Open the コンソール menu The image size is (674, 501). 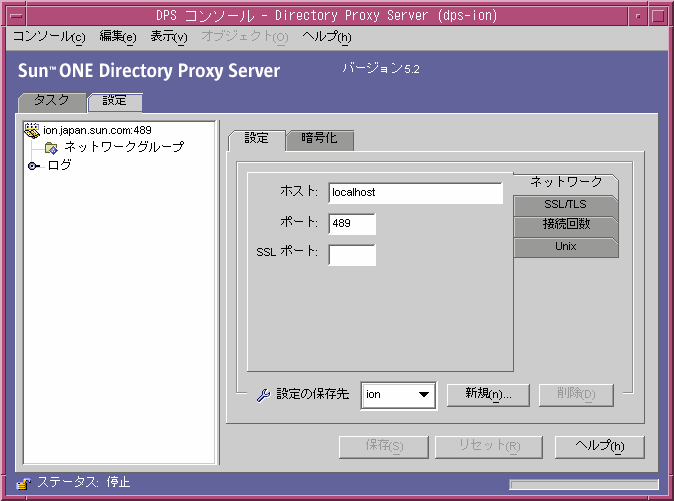(x=49, y=37)
